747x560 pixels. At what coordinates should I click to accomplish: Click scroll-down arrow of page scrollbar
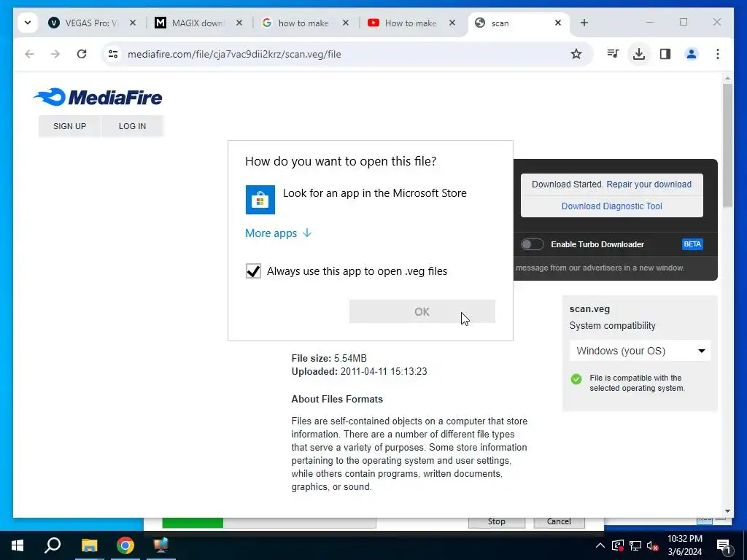727,511
